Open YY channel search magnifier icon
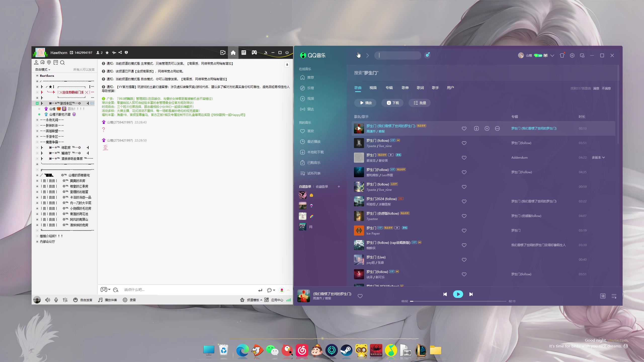The image size is (644, 362). [62, 62]
